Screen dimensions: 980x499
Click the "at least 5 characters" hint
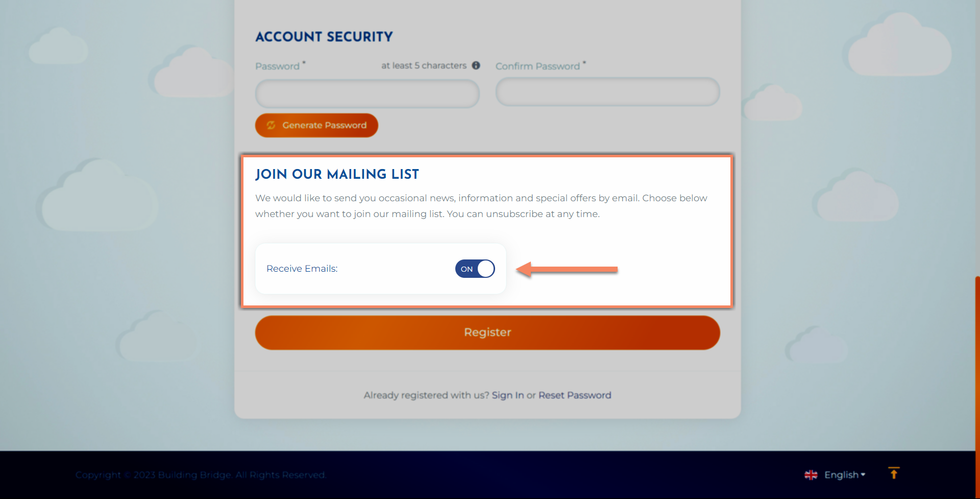[424, 65]
